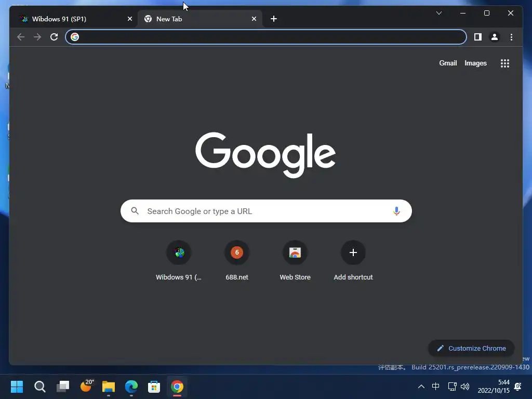Open the Gmail link
Viewport: 532px width, 399px height.
(448, 63)
